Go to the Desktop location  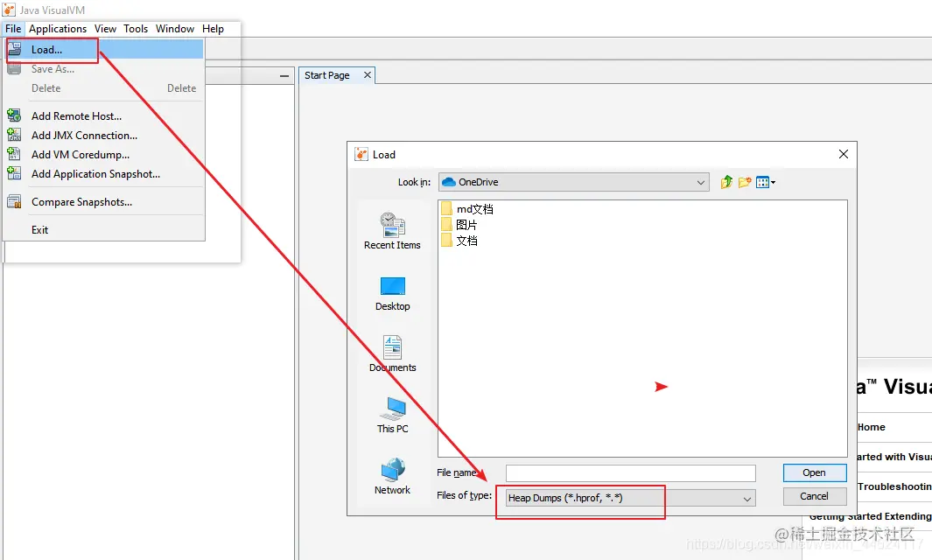pos(392,294)
